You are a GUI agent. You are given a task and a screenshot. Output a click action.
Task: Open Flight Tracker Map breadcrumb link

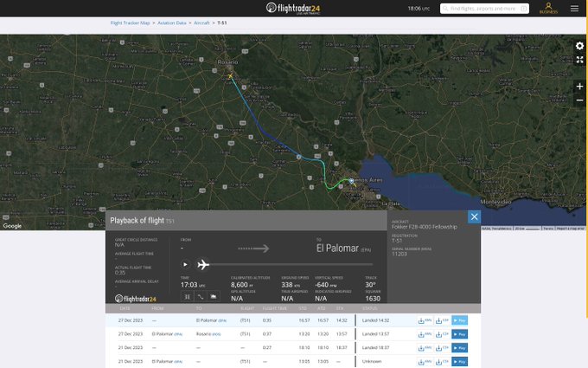(130, 23)
